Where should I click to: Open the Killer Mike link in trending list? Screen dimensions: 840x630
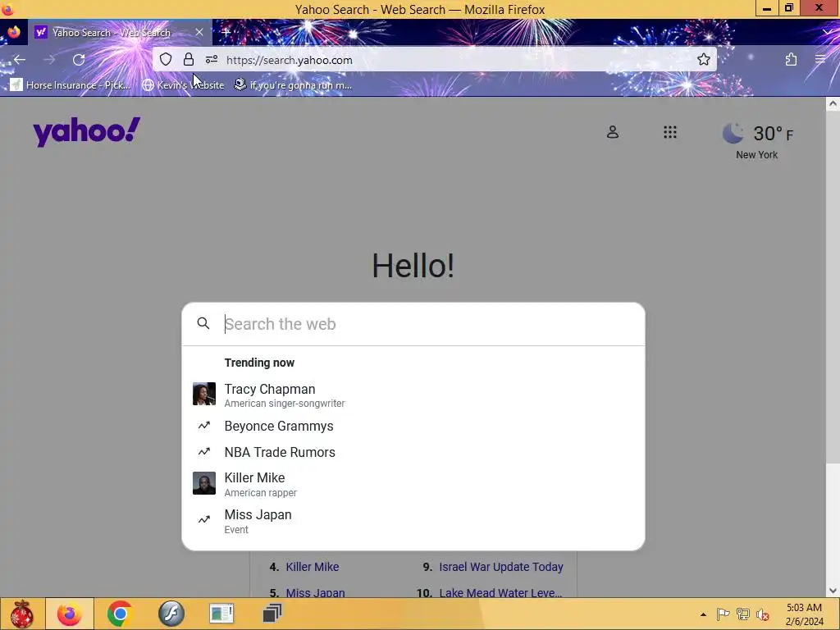pos(313,567)
